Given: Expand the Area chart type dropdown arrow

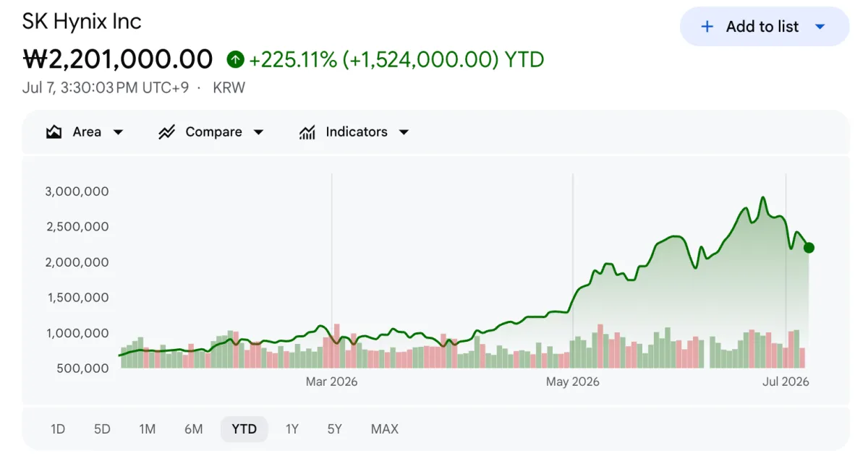Looking at the screenshot, I should click(x=118, y=132).
